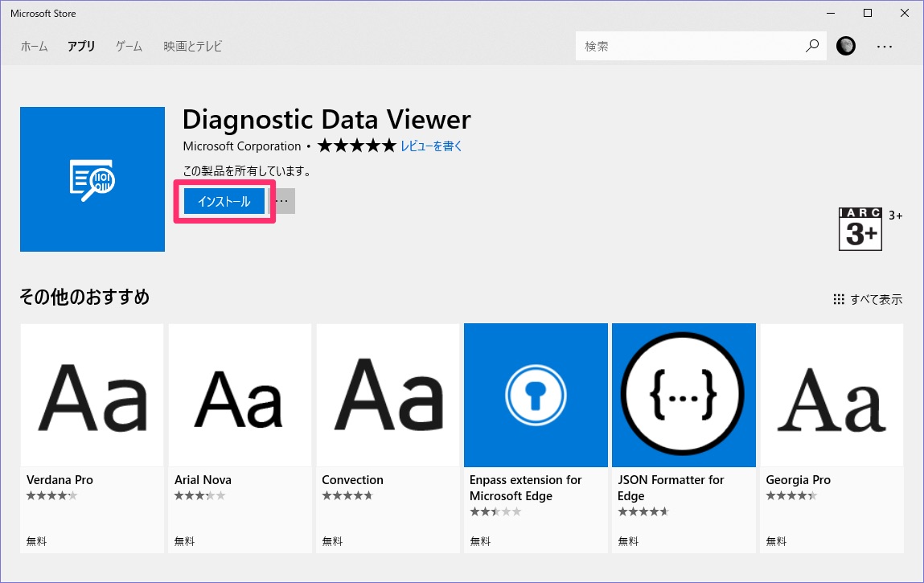Click the grid icon beside すべて表示
924x583 pixels.
tap(839, 299)
